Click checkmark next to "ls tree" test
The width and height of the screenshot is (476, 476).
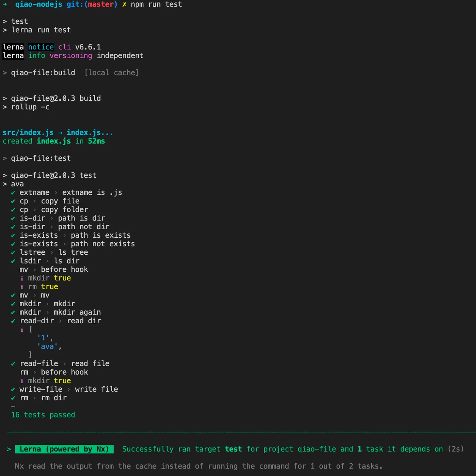coord(13,253)
